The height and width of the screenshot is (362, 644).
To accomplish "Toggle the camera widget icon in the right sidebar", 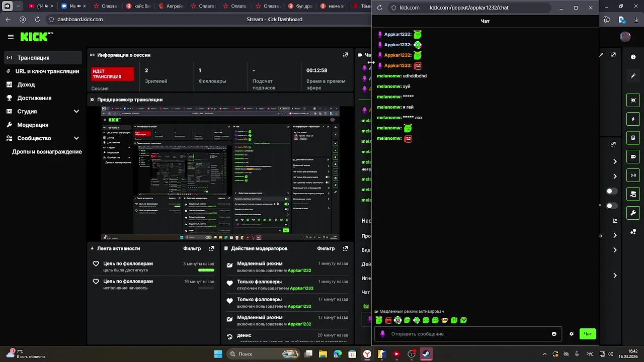I will (x=633, y=194).
